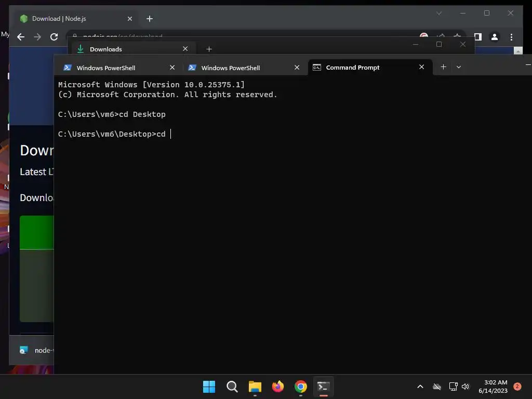Click the scroll-up arrow of Node.js page
532x399 pixels.
[518, 51]
